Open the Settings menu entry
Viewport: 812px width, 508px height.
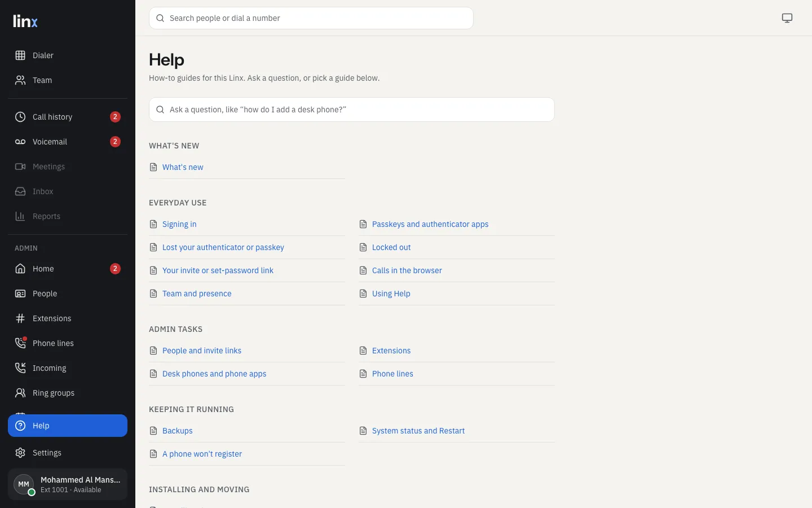[68, 453]
